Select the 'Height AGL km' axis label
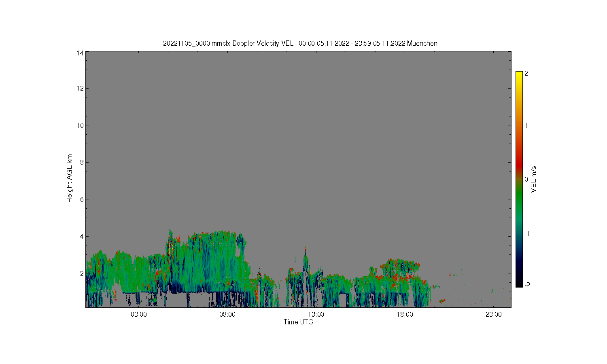Viewport: 607px width, 364px height. tap(70, 178)
